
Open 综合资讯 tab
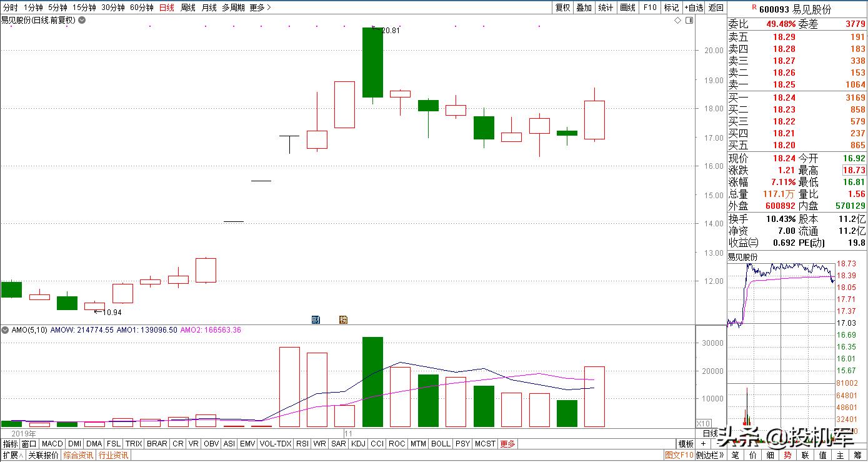[x=78, y=455]
